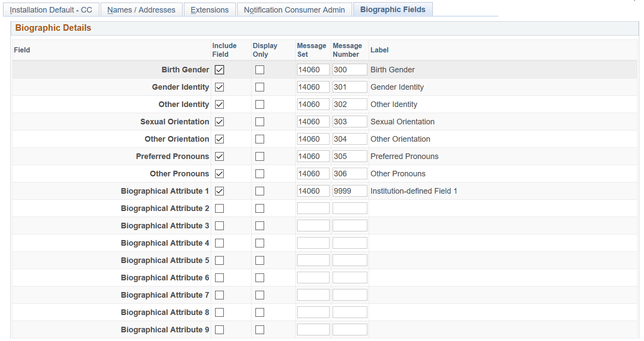The height and width of the screenshot is (341, 644).
Task: Open the Installation Default - CC tab
Action: pos(51,10)
